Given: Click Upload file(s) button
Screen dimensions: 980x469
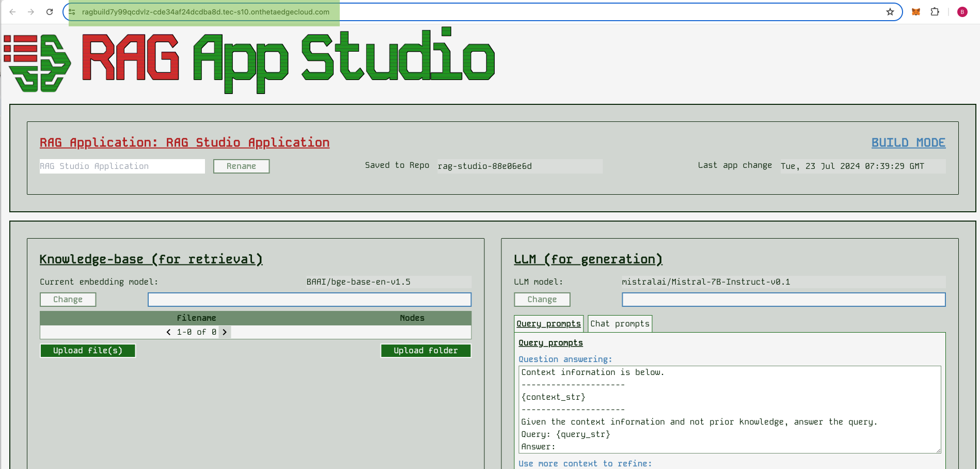Looking at the screenshot, I should pos(88,351).
